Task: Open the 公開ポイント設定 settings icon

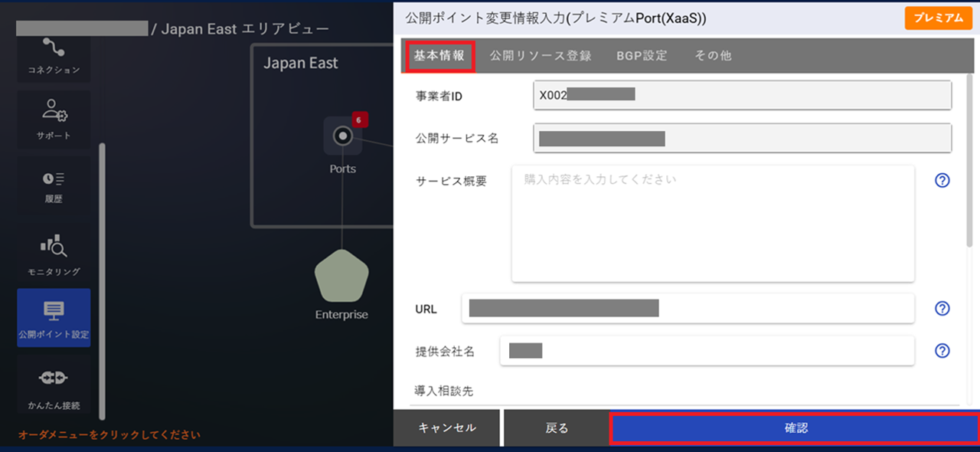Action: click(x=53, y=317)
